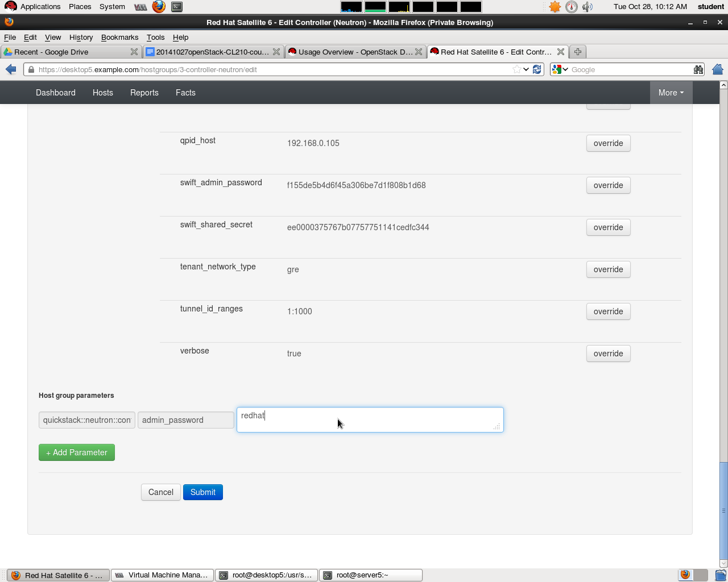Open the Edit menu

(x=30, y=37)
